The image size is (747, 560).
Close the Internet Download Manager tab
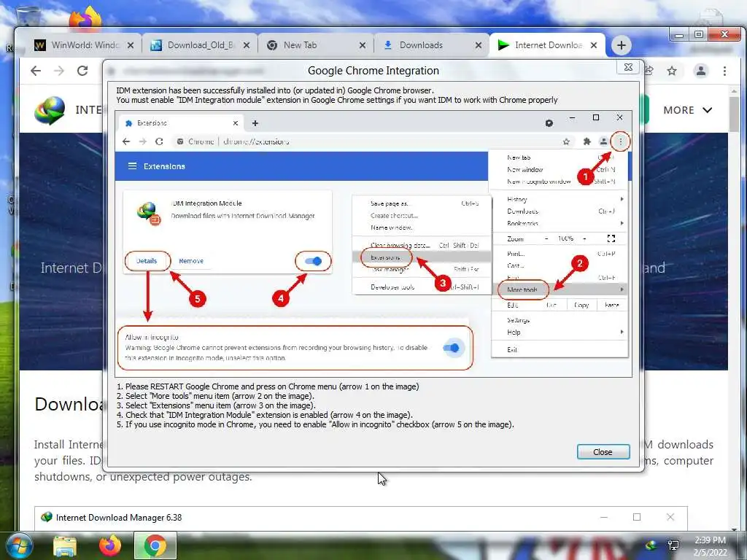[x=594, y=45]
